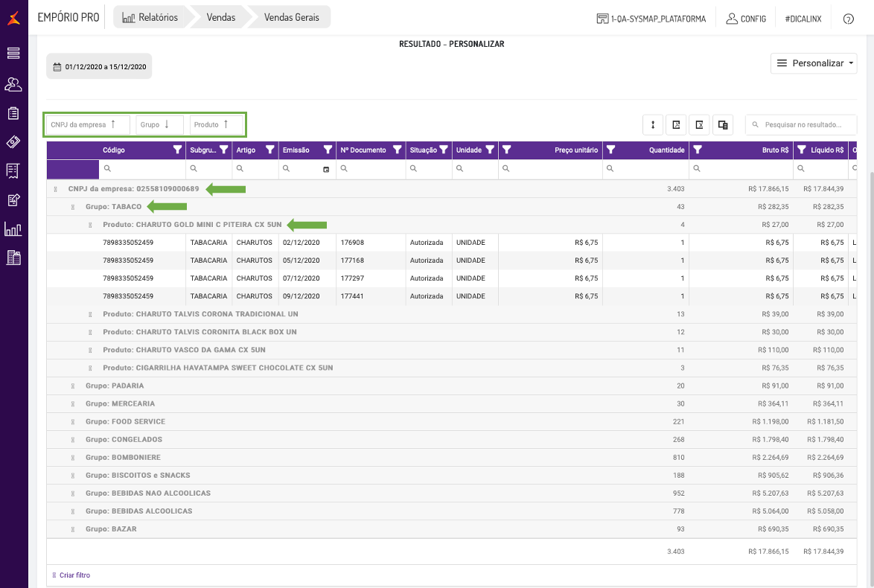Expand Produto CHARUTO VASCO DA GAMA
This screenshot has width=874, height=588.
tap(90, 350)
